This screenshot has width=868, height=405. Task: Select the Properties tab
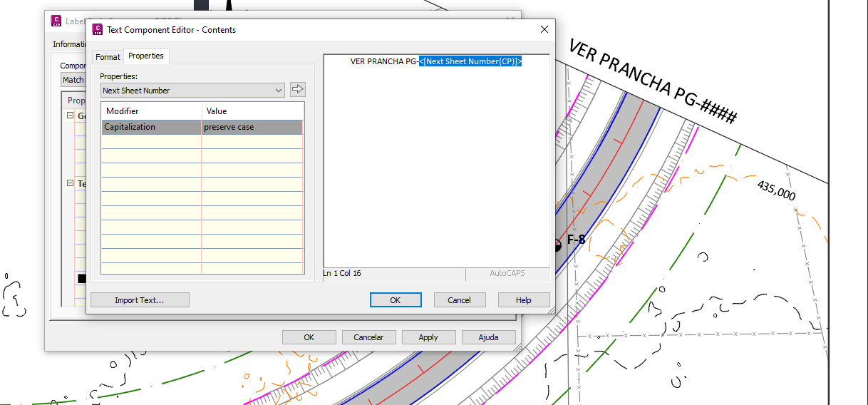(146, 56)
